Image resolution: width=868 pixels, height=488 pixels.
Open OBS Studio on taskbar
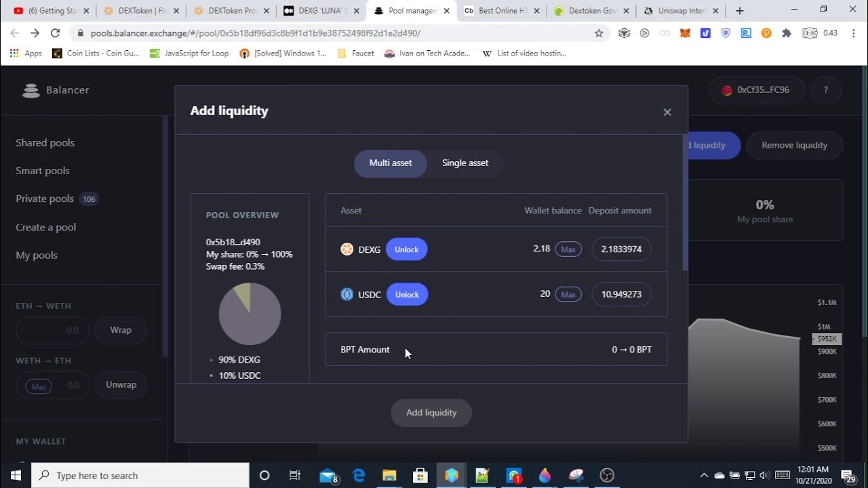pos(607,475)
